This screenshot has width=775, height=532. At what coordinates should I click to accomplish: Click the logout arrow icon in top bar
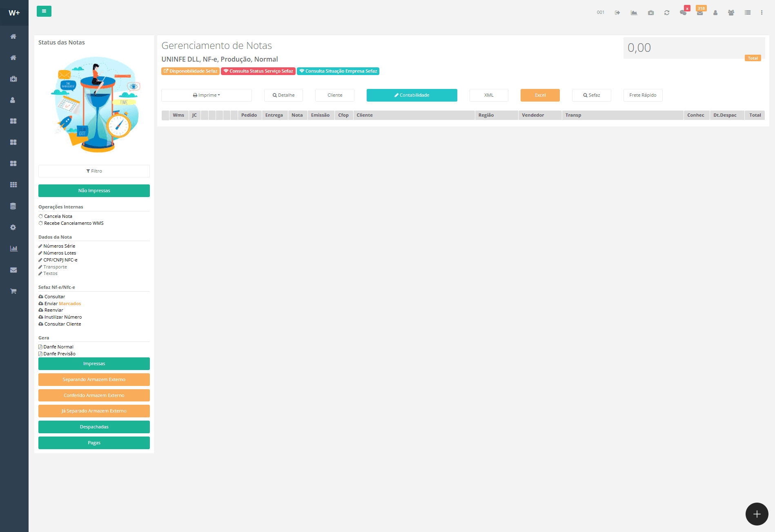point(617,13)
